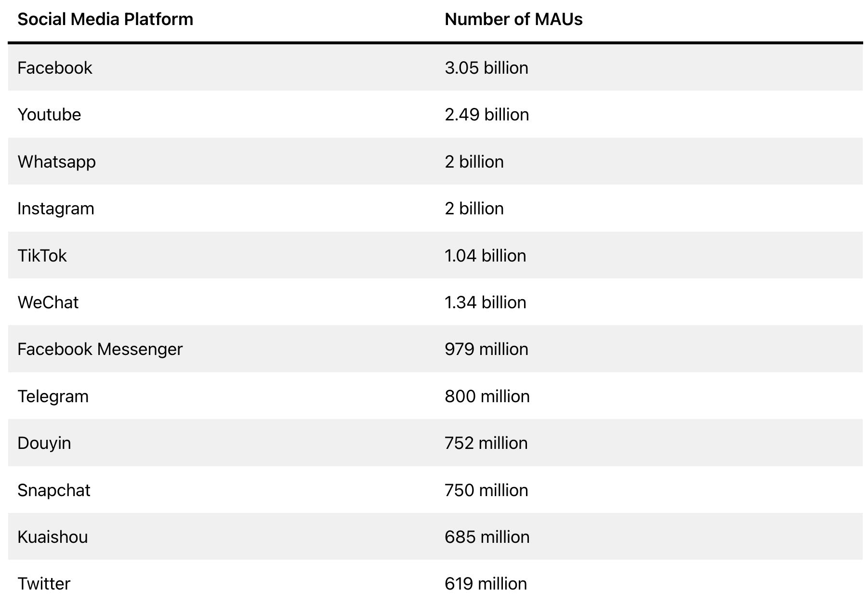The width and height of the screenshot is (868, 604).
Task: Click the 2.49 billion value
Action: pos(487,115)
